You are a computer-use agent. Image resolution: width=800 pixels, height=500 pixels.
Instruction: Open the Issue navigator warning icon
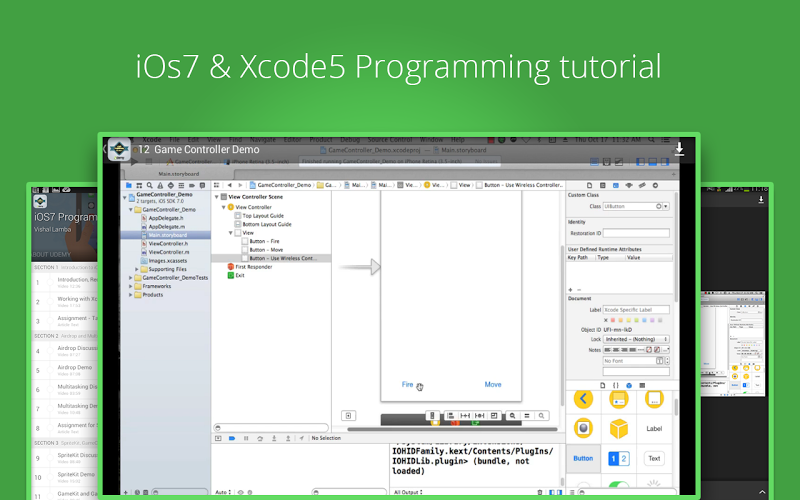[160, 185]
